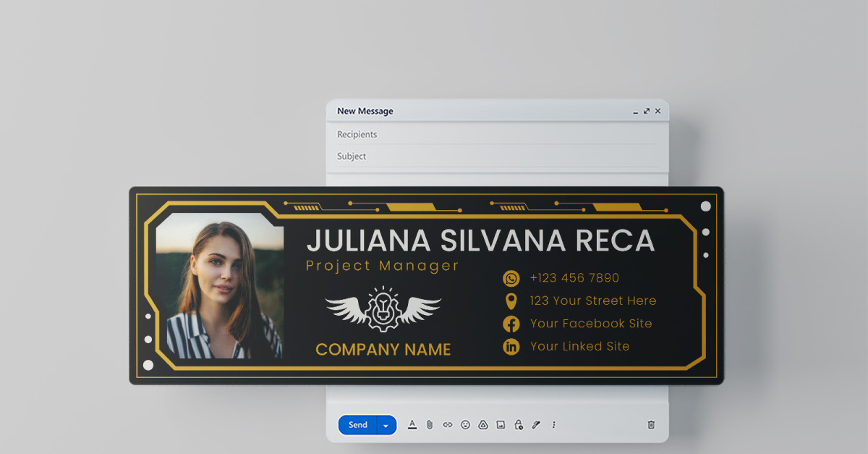Open the insert emoji icon
The height and width of the screenshot is (454, 868).
[466, 425]
